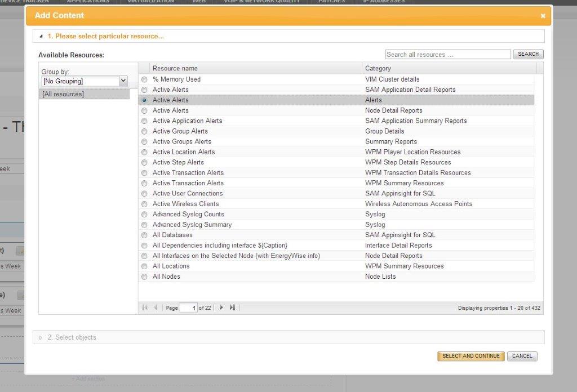Choose Active Alerts radio for SAM Application Detail Reports

coord(144,90)
